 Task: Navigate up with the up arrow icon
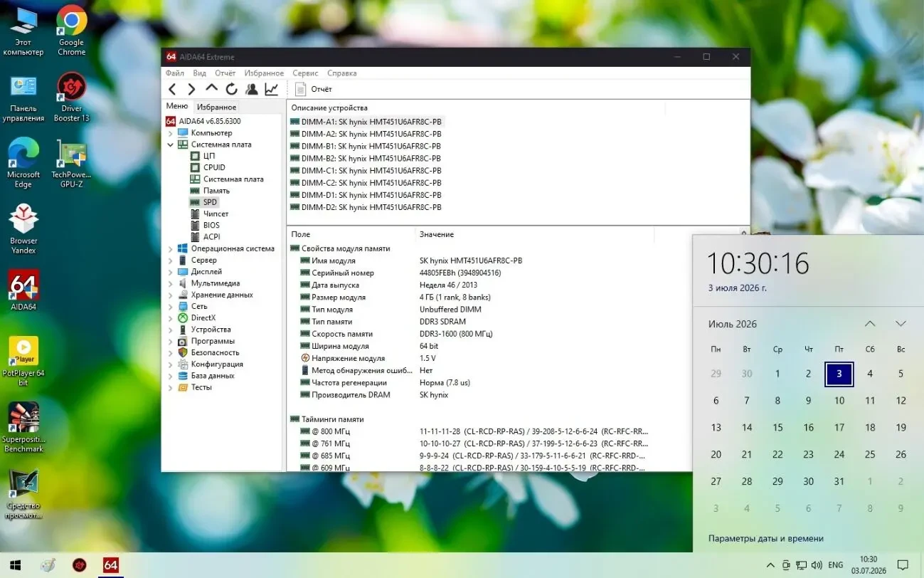(x=211, y=88)
